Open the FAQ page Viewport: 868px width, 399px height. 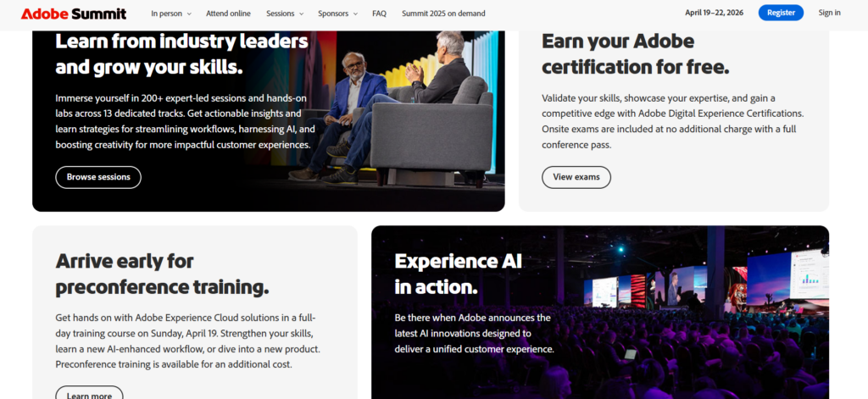(379, 14)
